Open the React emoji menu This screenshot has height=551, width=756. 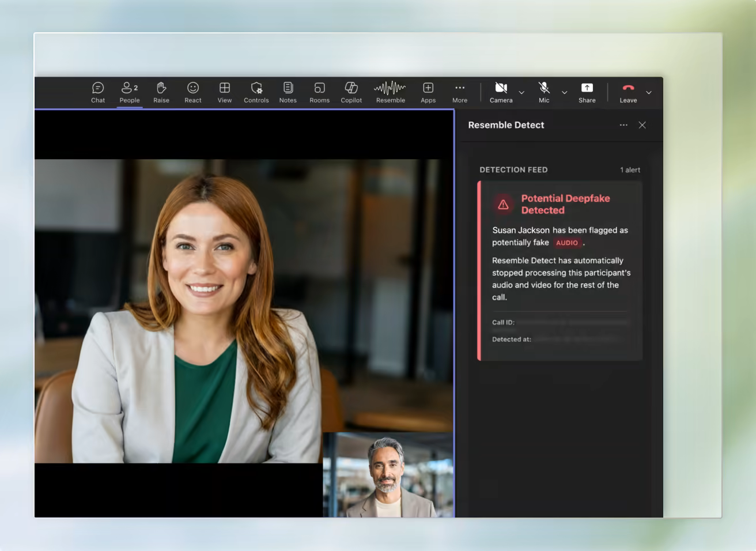point(193,92)
